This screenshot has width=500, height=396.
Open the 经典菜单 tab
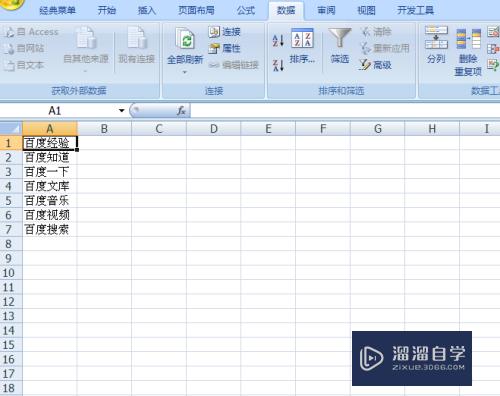click(57, 10)
